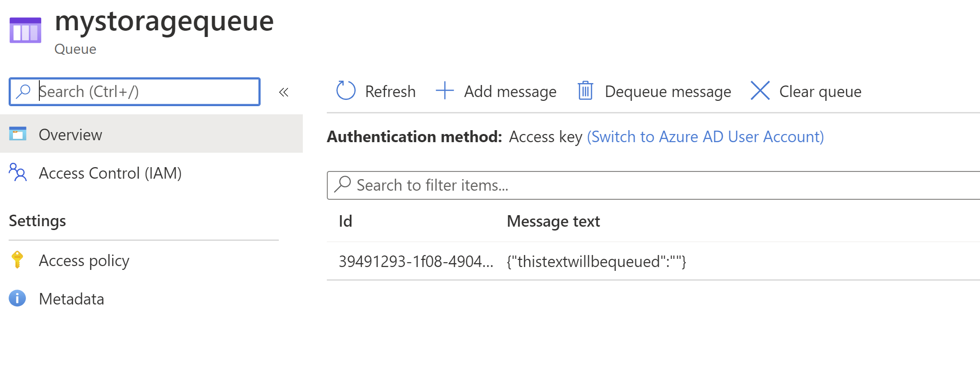Click the Overview icon in sidebar
Screen dimensions: 980x377
click(18, 134)
